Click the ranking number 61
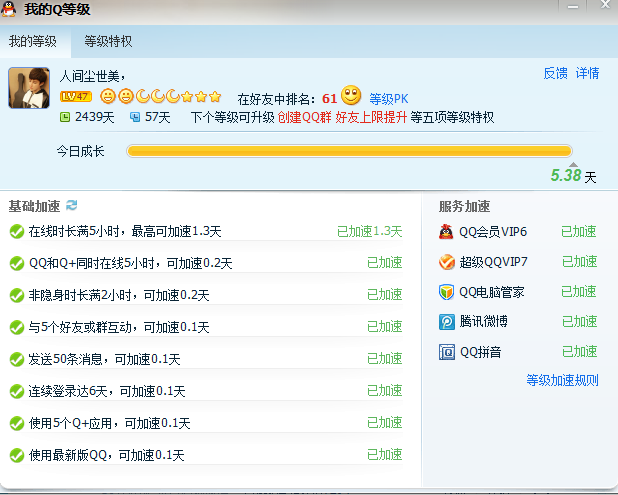This screenshot has height=495, width=618. [x=329, y=99]
